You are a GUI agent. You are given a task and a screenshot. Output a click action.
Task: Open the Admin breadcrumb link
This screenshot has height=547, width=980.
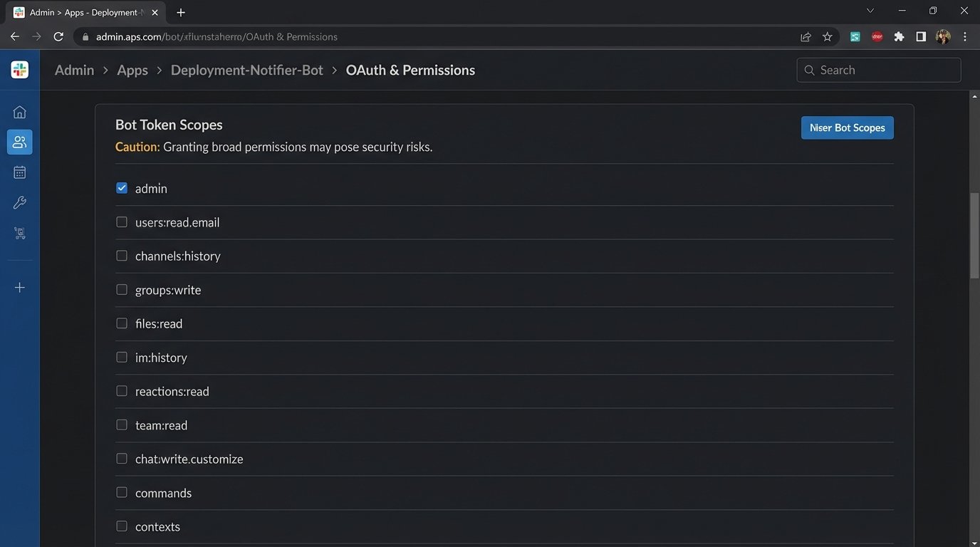74,70
